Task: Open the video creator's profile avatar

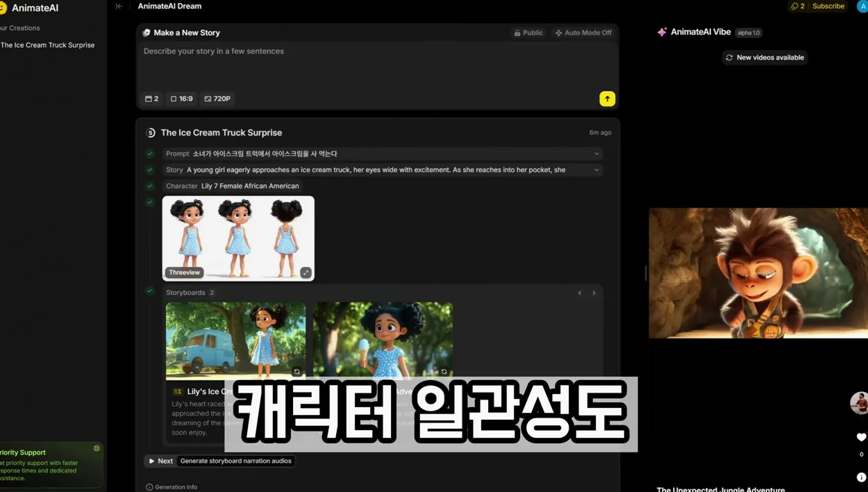Action: click(x=860, y=403)
